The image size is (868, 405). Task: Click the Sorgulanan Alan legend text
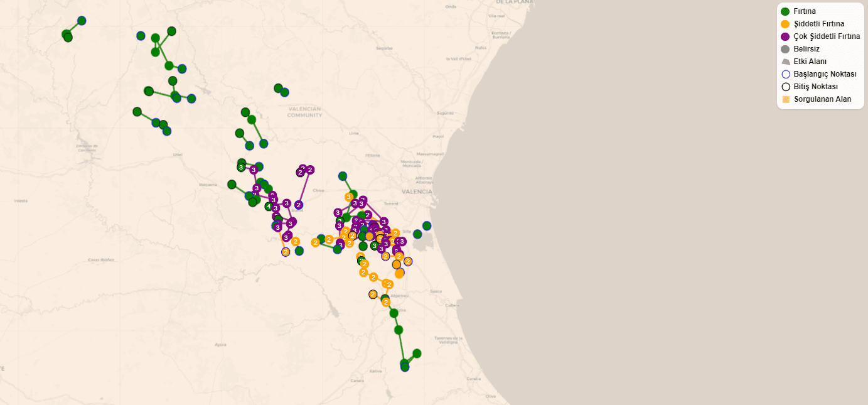[x=822, y=99]
